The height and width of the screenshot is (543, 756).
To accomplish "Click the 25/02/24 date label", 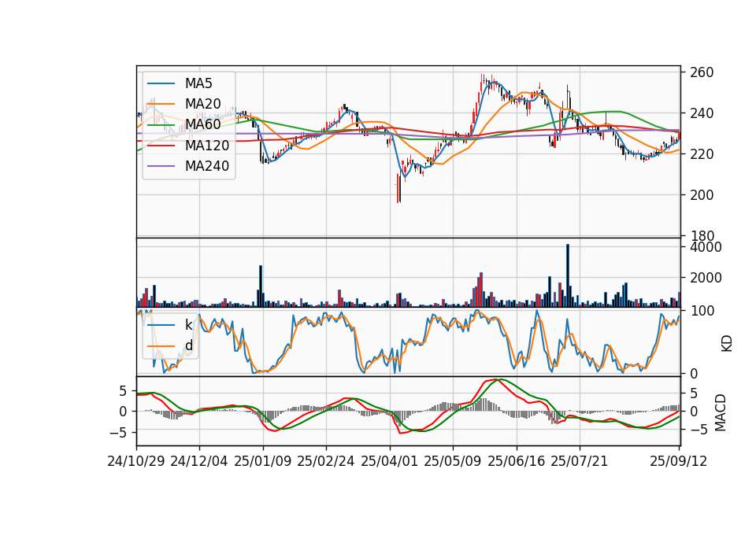I will point(326,461).
